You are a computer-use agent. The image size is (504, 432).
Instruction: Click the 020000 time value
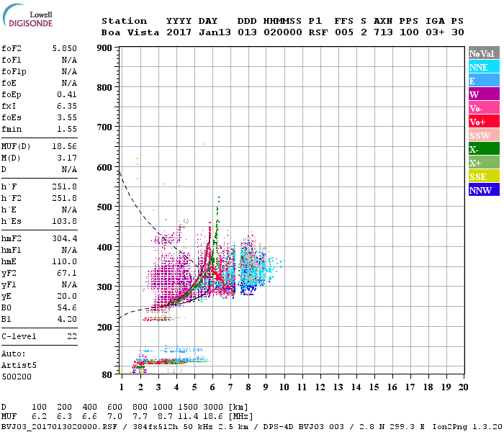click(283, 32)
